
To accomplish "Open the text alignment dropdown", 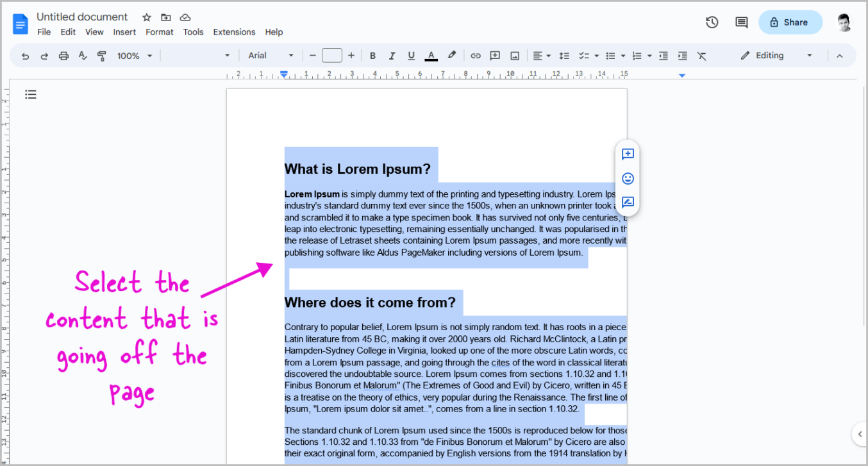I will [542, 56].
